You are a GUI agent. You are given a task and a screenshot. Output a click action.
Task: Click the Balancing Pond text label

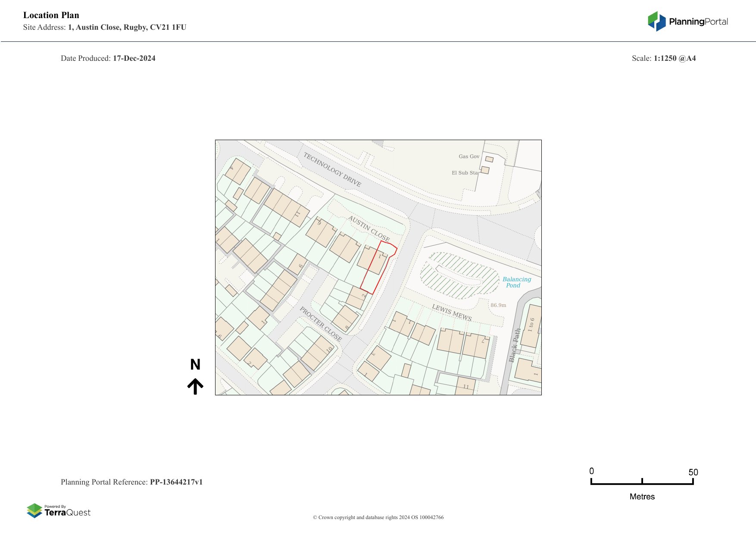(x=516, y=282)
